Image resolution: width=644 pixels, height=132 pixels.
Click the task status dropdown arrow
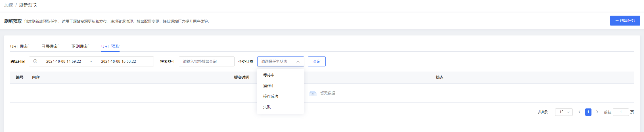coord(298,62)
